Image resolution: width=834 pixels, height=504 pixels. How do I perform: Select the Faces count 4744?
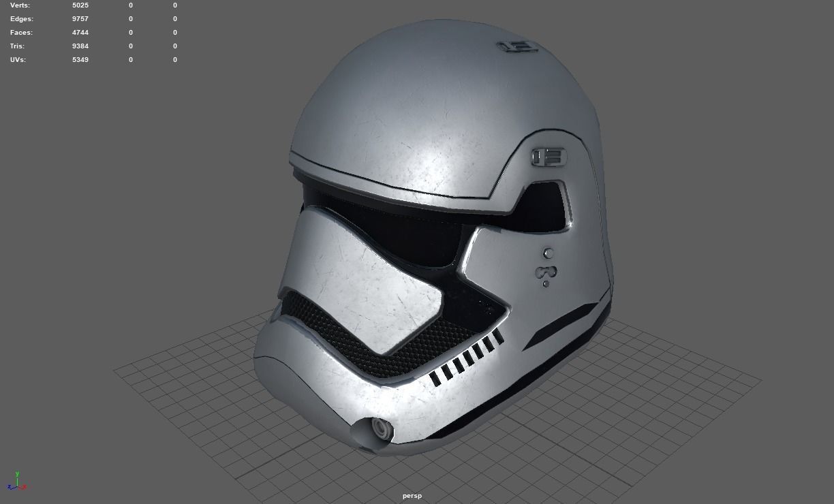pyautogui.click(x=80, y=33)
